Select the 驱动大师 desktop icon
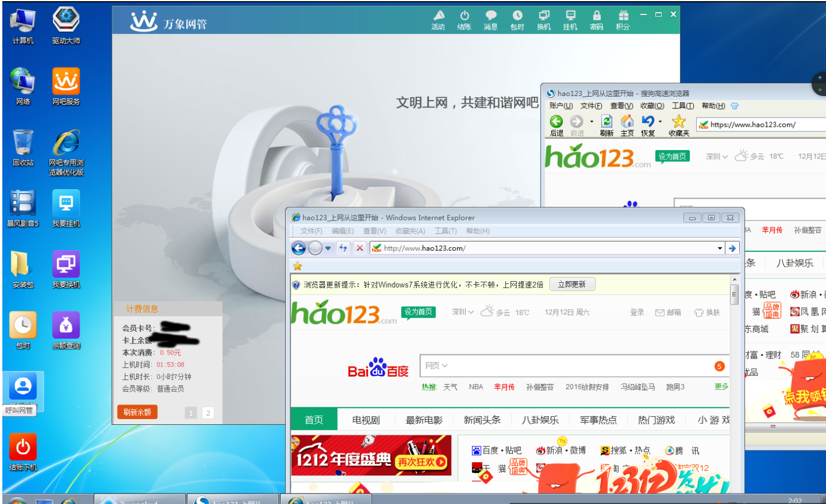 [66, 26]
